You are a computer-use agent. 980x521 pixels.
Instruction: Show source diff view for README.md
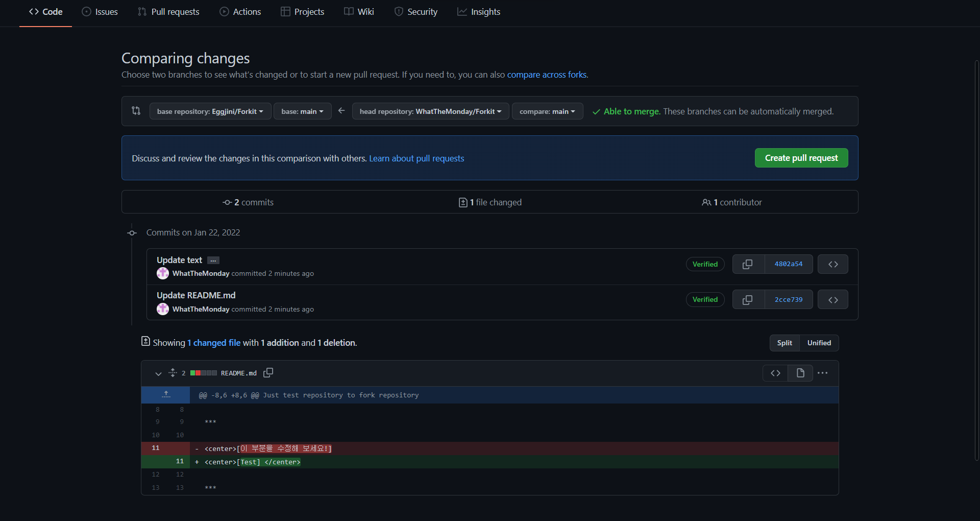tap(775, 373)
